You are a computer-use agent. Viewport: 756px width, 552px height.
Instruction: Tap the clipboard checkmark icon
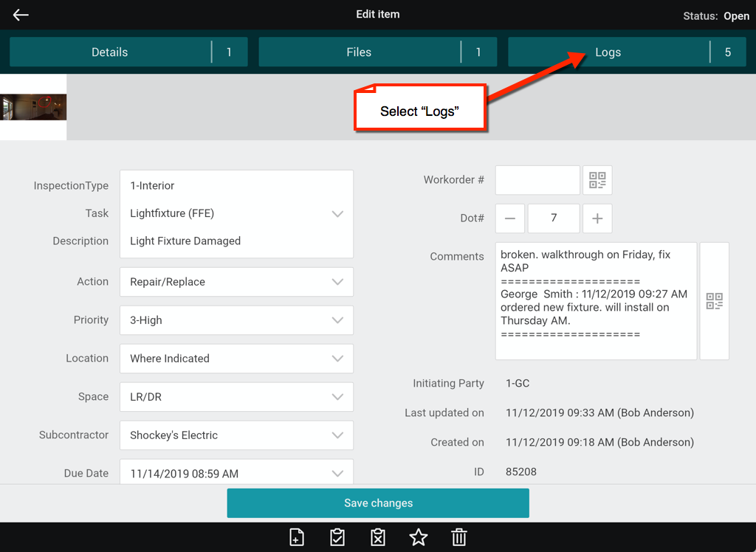(x=337, y=537)
